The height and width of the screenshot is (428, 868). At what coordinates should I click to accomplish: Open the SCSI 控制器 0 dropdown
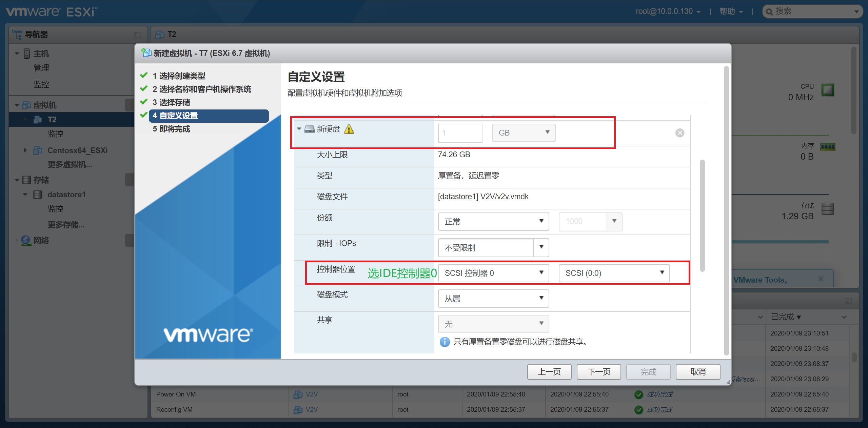(493, 273)
